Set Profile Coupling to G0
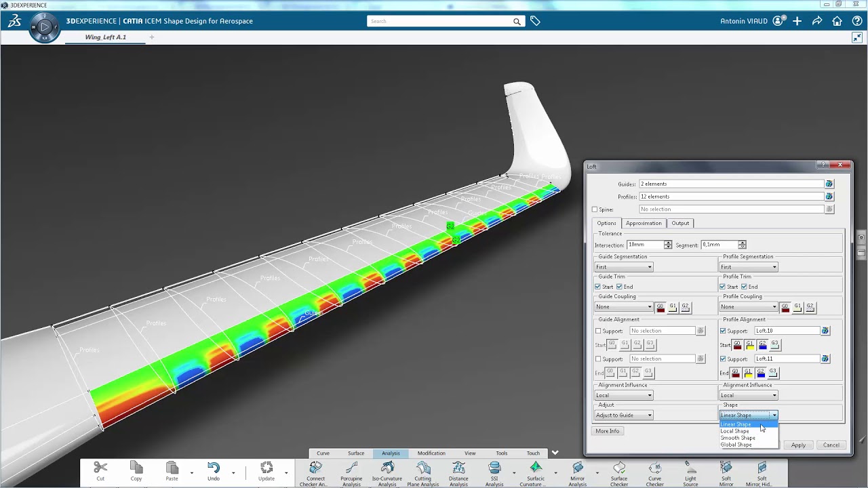The height and width of the screenshot is (488, 868). 785,307
